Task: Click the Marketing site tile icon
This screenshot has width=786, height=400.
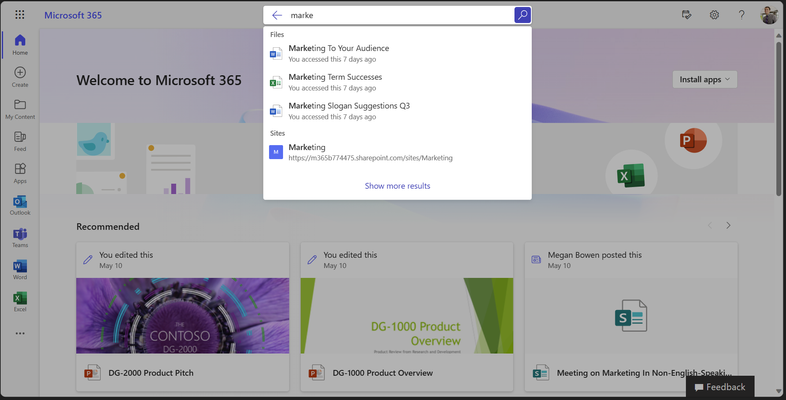Action: tap(276, 152)
